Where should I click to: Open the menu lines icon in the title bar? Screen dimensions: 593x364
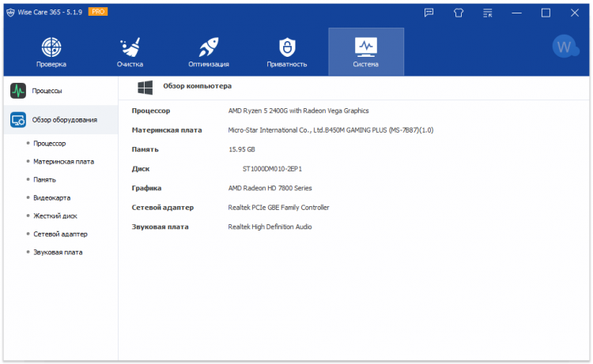488,13
